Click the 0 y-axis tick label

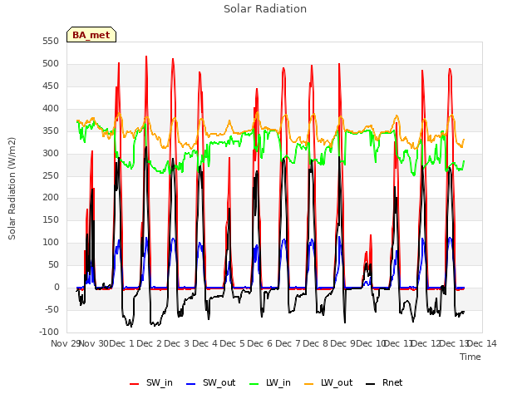tap(57, 287)
